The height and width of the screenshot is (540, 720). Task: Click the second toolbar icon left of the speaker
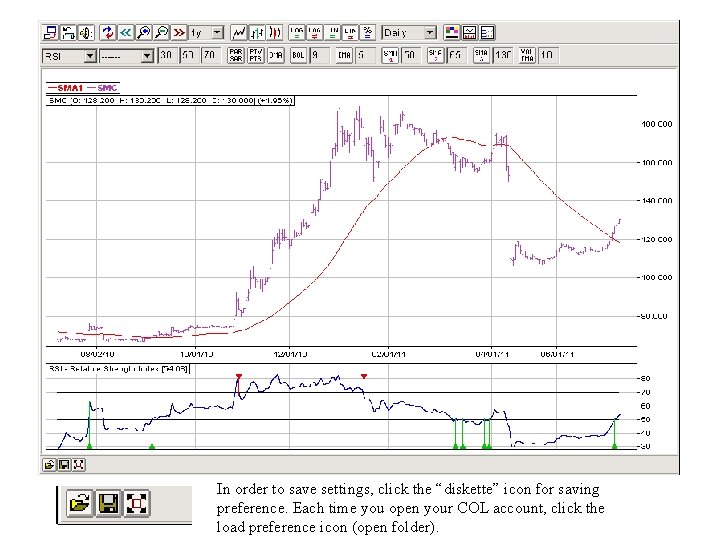68,33
